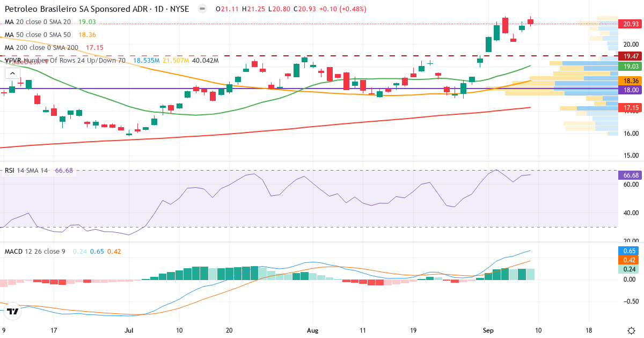The height and width of the screenshot is (338, 644).
Task: Click the 17 date label on time axis
Action: [53, 330]
